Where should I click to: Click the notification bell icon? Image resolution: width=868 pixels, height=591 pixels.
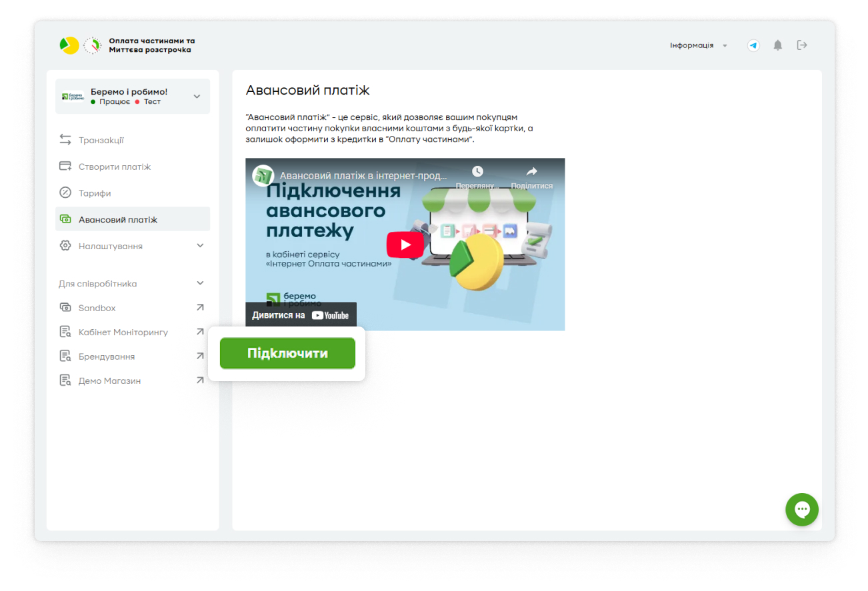pos(777,45)
